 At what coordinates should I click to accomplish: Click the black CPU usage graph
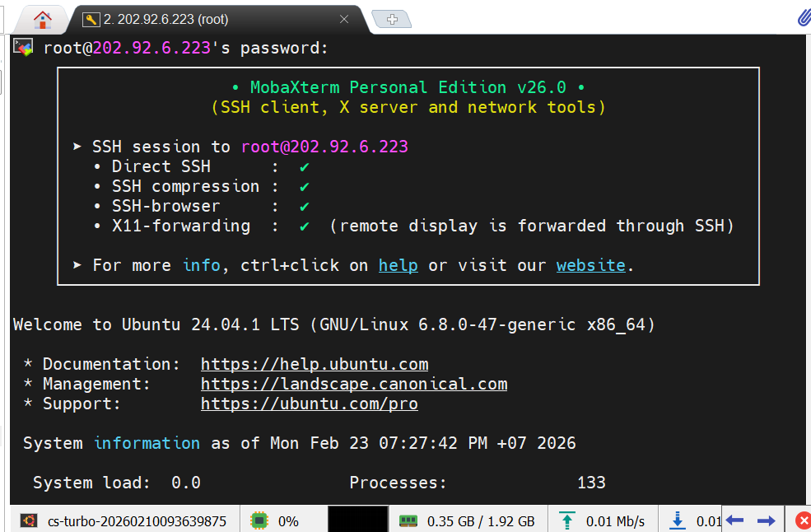[x=357, y=519]
